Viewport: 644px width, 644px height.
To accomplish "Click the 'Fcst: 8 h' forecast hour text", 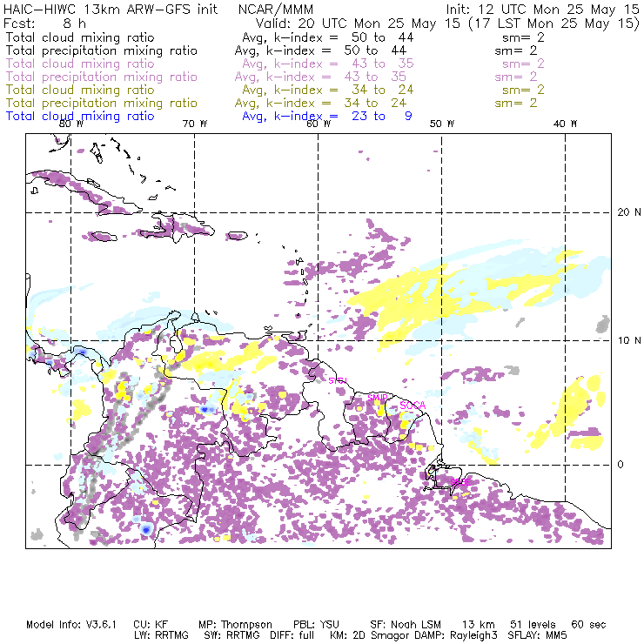I will pyautogui.click(x=44, y=23).
